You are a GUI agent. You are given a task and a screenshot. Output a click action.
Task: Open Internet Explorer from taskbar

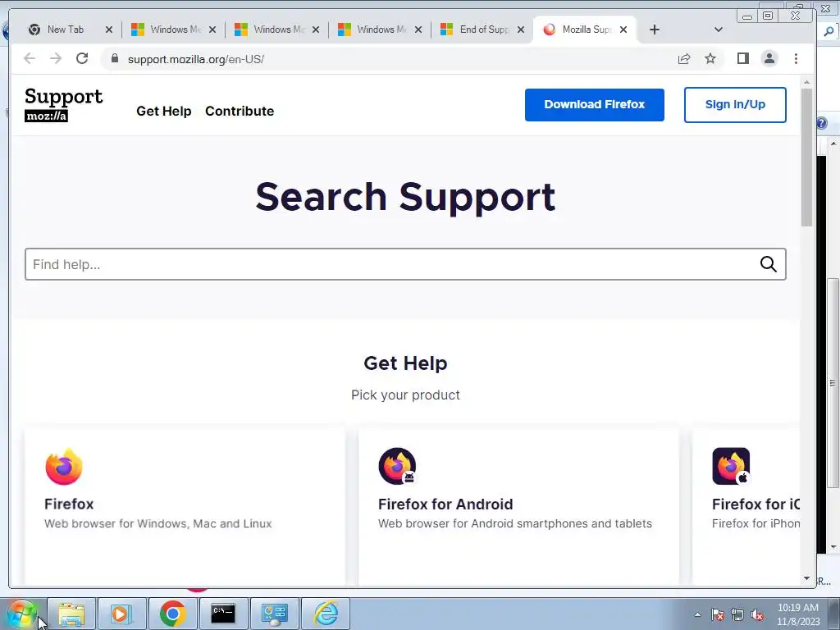click(x=326, y=614)
